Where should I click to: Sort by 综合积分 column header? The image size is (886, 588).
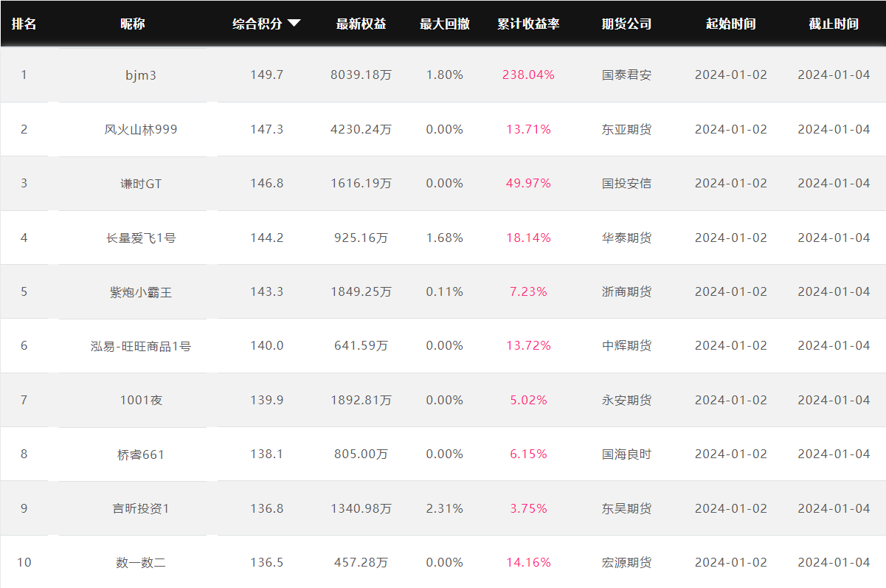(x=257, y=24)
